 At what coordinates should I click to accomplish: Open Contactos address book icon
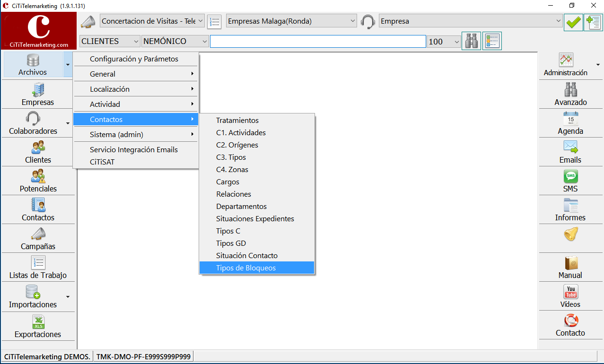pos(38,205)
